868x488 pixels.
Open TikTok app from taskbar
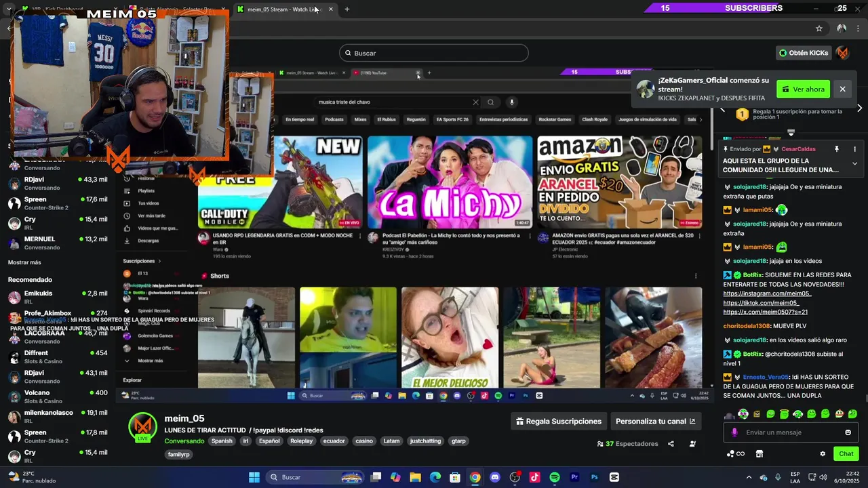click(x=534, y=477)
